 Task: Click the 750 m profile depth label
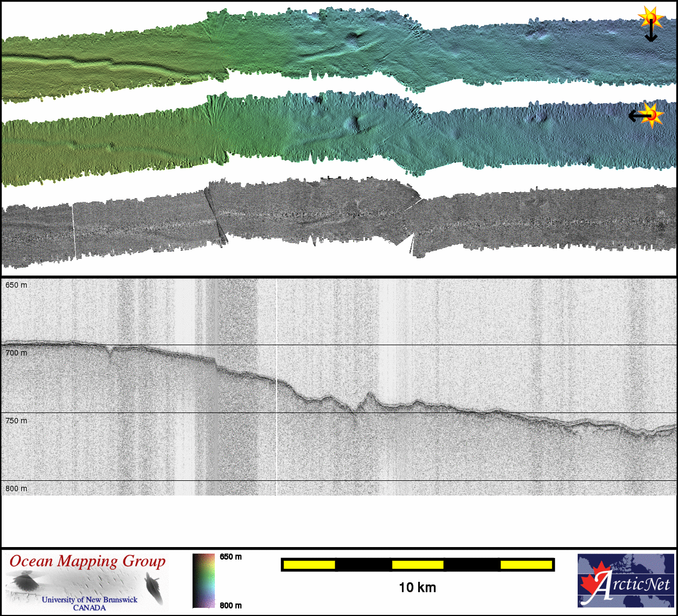pyautogui.click(x=16, y=421)
